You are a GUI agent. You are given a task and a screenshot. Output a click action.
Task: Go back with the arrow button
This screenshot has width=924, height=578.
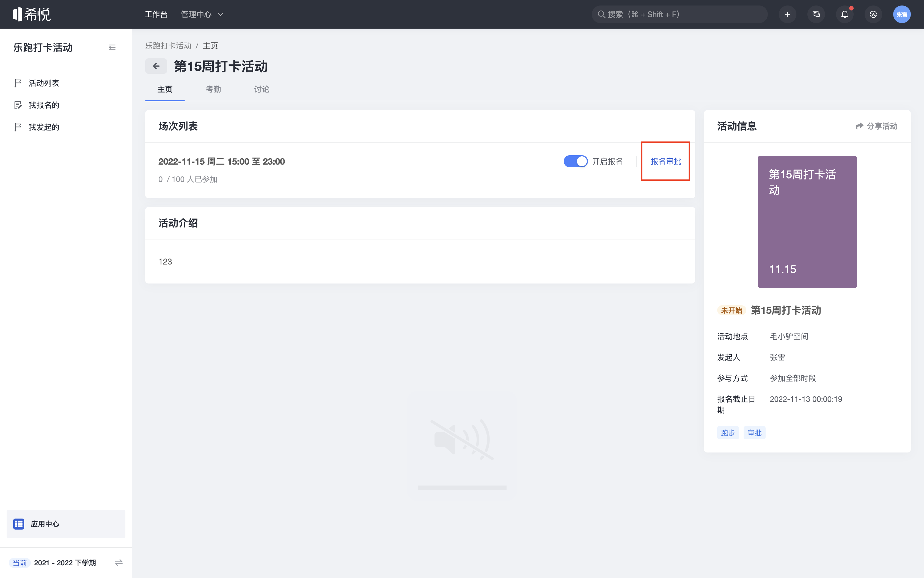click(x=156, y=66)
